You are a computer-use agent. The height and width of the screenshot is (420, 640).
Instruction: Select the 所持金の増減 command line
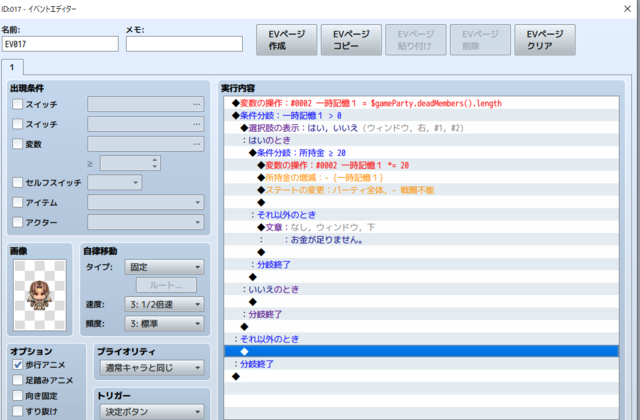[421, 178]
